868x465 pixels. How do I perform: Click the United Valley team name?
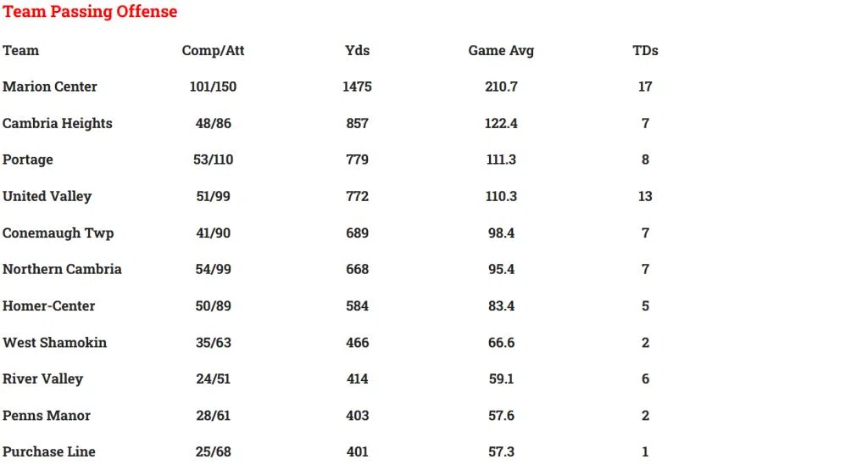point(47,196)
